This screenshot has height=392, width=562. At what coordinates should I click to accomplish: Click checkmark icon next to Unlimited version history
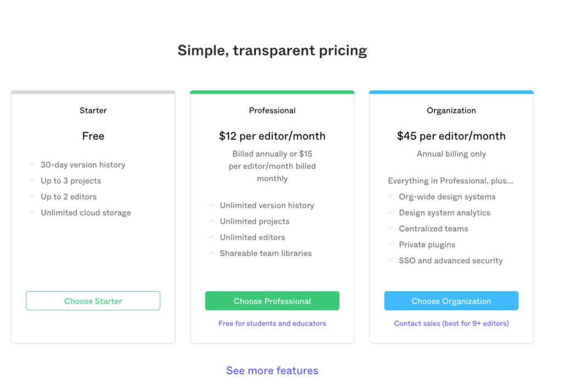[x=211, y=204]
